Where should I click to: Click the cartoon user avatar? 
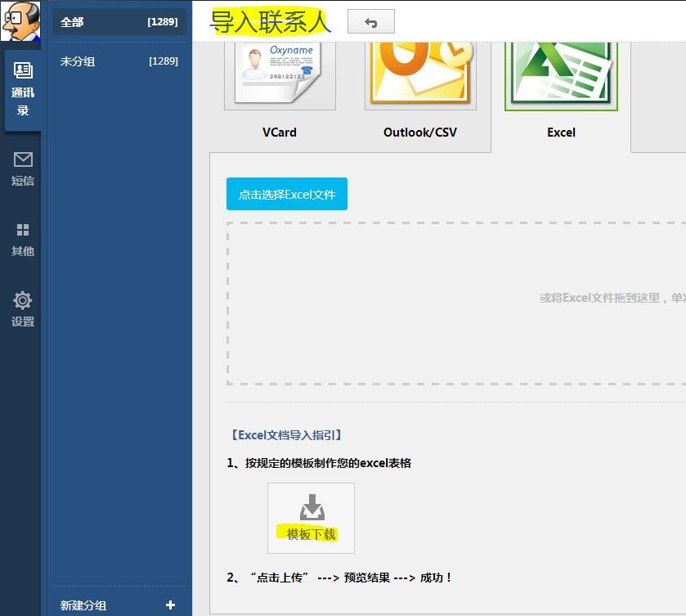click(20, 21)
